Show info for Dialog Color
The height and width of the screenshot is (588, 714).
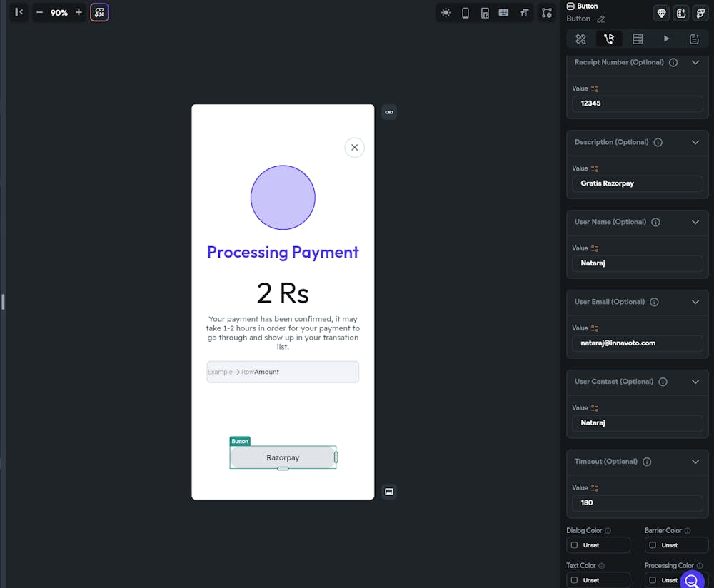coord(608,531)
